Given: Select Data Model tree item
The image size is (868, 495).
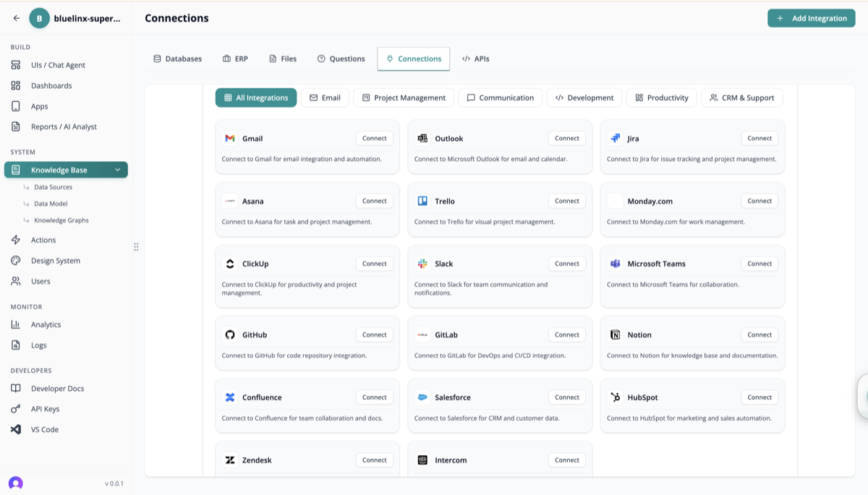Looking at the screenshot, I should 51,204.
